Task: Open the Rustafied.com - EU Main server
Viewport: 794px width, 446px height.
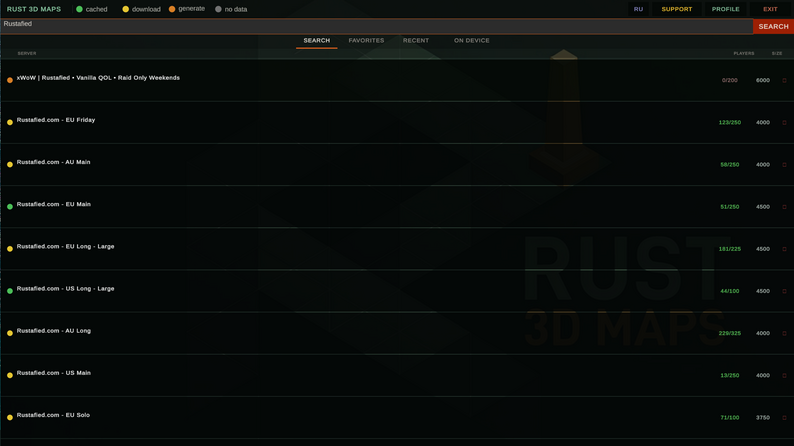Action: pos(54,205)
